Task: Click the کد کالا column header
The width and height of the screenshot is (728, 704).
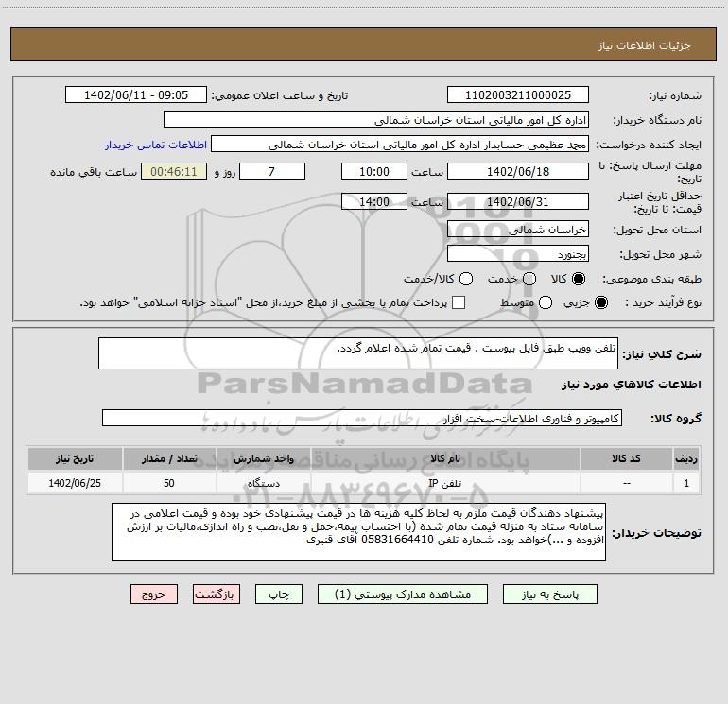Action: pos(626,458)
